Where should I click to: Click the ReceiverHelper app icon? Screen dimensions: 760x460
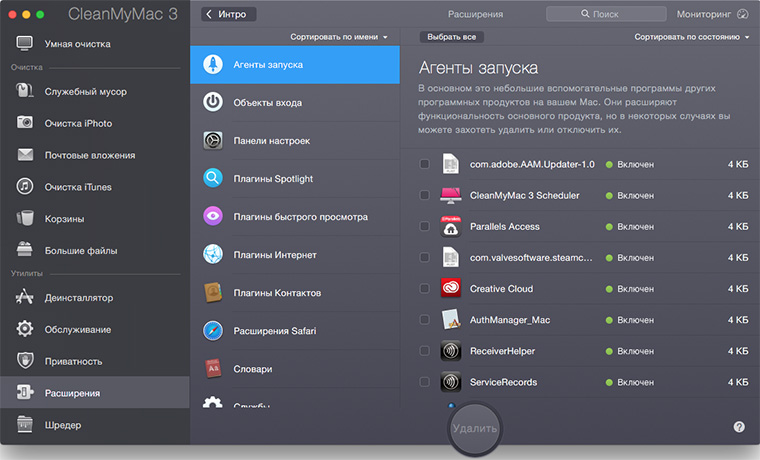click(x=451, y=350)
